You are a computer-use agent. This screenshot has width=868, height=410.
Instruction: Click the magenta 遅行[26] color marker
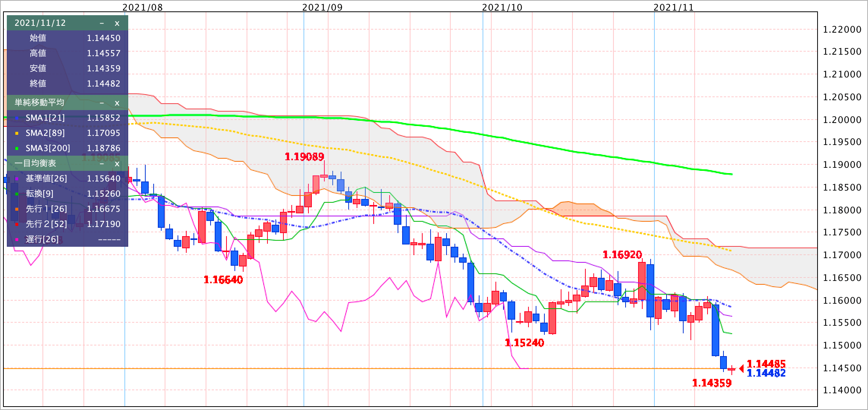pyautogui.click(x=16, y=240)
